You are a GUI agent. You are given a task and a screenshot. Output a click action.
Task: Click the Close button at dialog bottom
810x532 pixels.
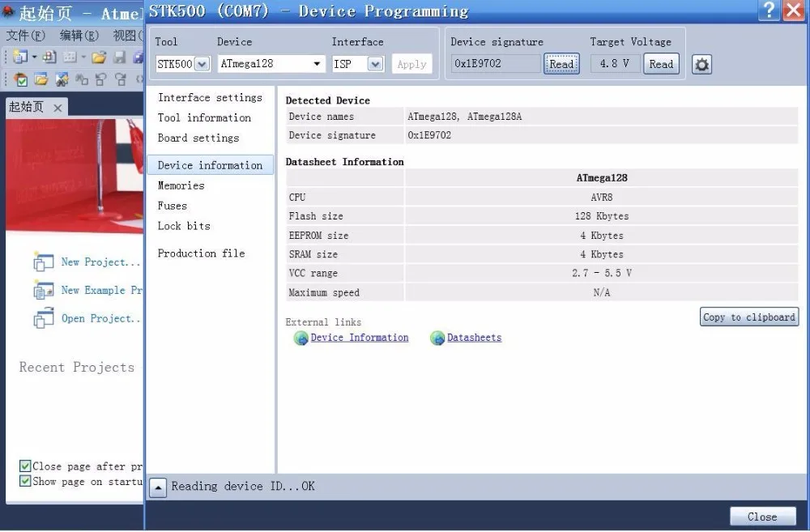[x=762, y=517]
